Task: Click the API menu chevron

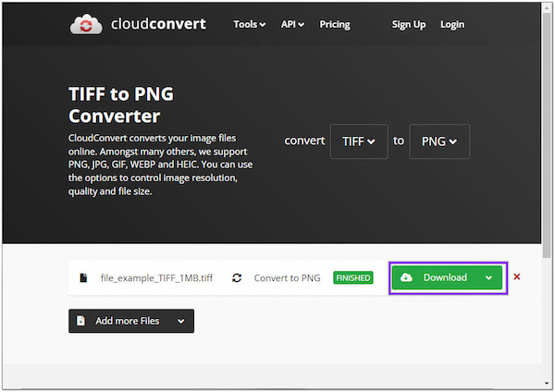Action: pyautogui.click(x=302, y=25)
